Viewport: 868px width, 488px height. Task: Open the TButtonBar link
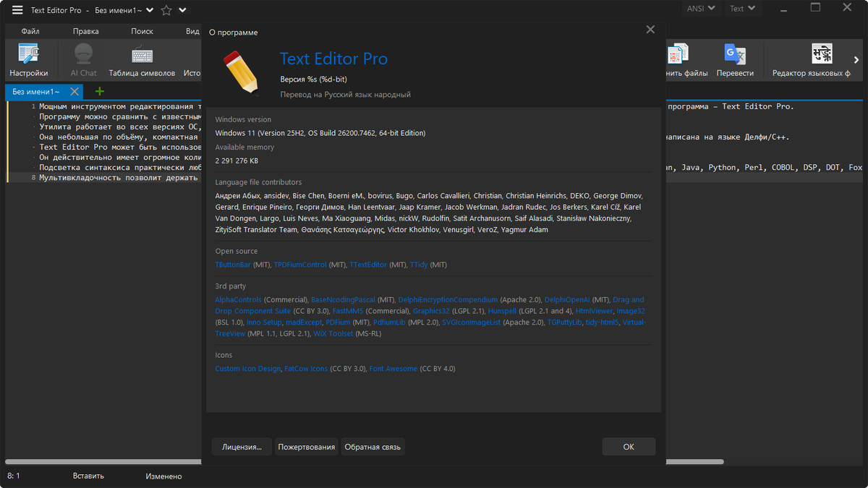pyautogui.click(x=233, y=265)
